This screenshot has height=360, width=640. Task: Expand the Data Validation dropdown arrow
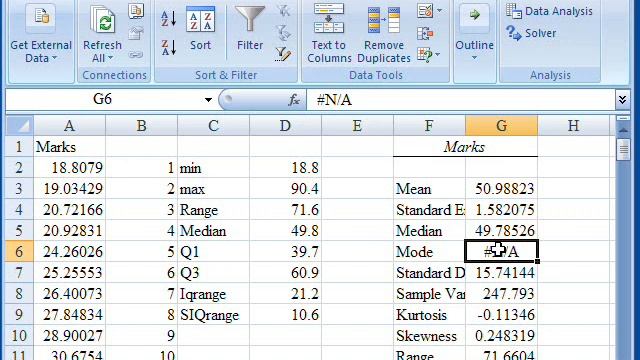[x=439, y=11]
